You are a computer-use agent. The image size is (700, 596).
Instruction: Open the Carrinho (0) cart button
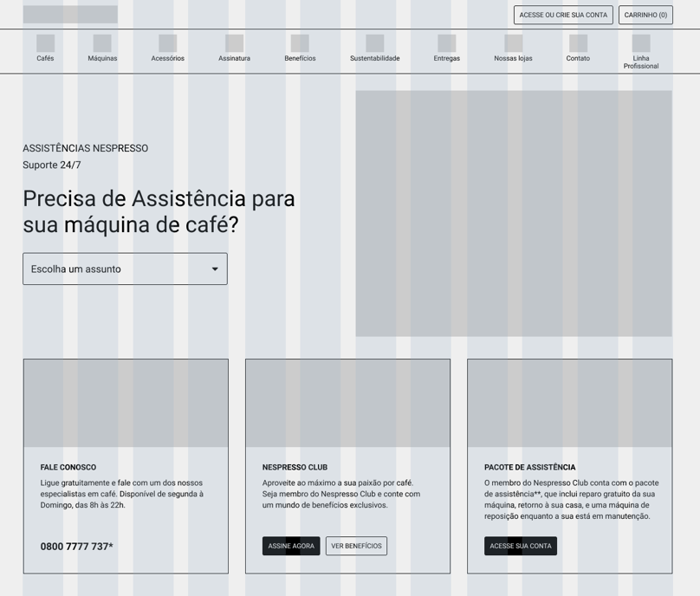645,15
